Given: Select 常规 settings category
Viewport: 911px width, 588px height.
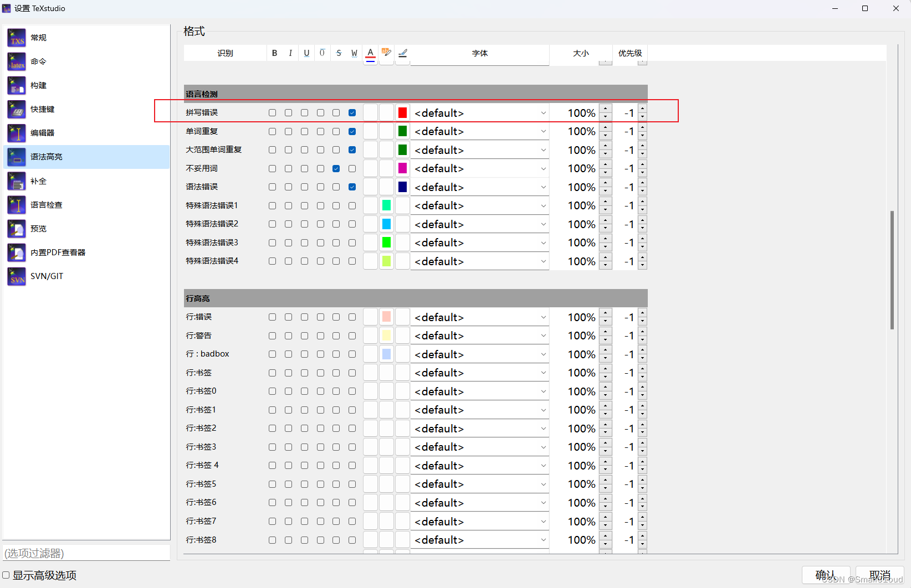Looking at the screenshot, I should [86, 38].
